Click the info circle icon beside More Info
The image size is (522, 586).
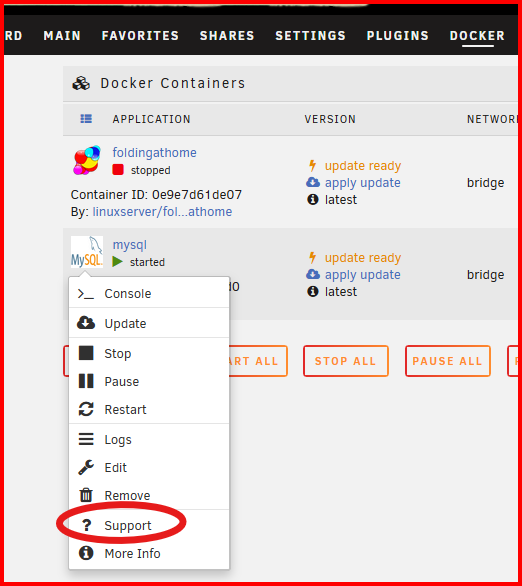pos(86,553)
